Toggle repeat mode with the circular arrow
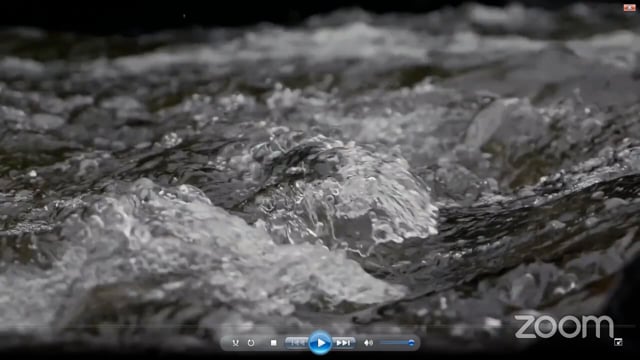Viewport: 640px width, 360px height. tap(251, 343)
